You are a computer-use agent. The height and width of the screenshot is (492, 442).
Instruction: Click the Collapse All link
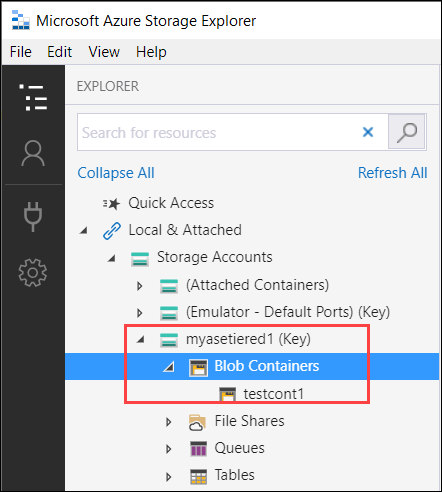(x=116, y=173)
